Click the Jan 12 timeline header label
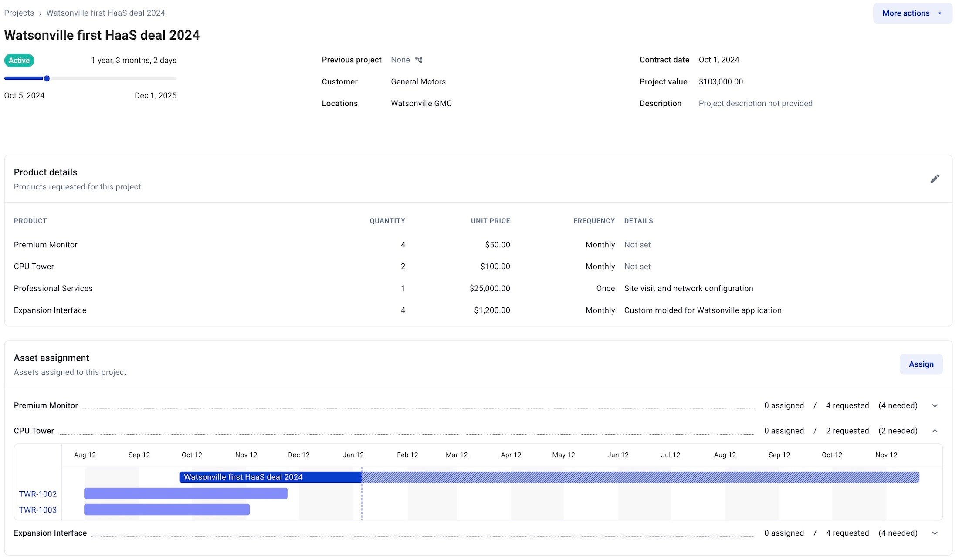The image size is (959, 560). pos(353,455)
